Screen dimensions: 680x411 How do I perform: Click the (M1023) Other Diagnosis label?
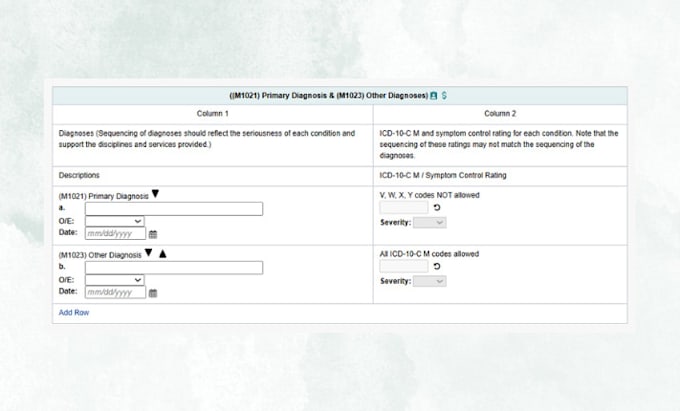pyautogui.click(x=100, y=255)
